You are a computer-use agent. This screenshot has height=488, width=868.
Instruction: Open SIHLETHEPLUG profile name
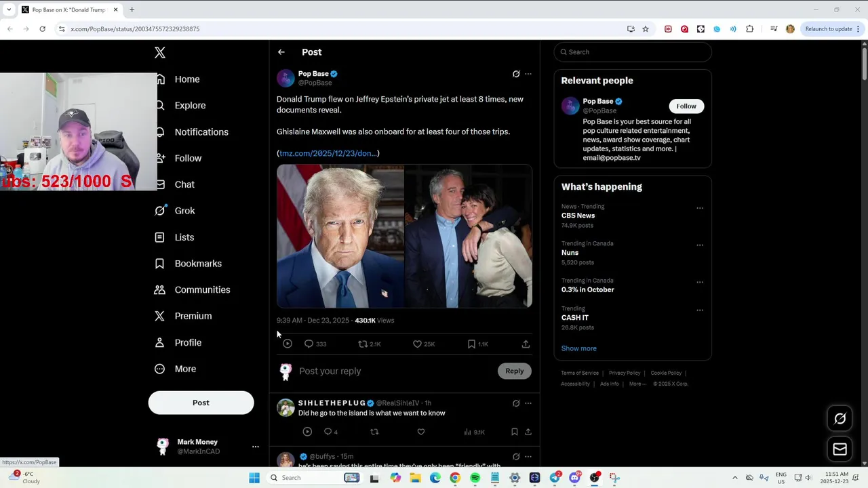332,403
